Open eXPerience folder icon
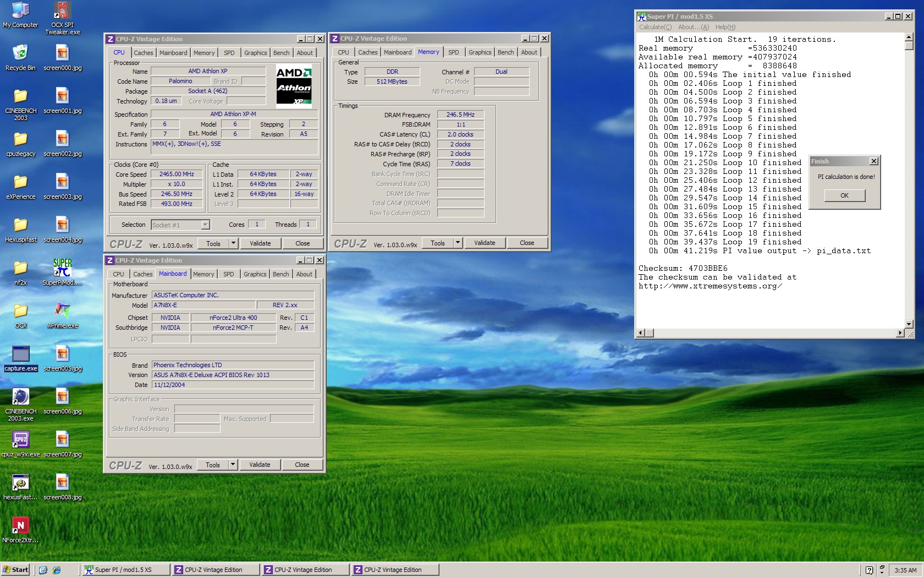The image size is (924, 578). click(20, 187)
